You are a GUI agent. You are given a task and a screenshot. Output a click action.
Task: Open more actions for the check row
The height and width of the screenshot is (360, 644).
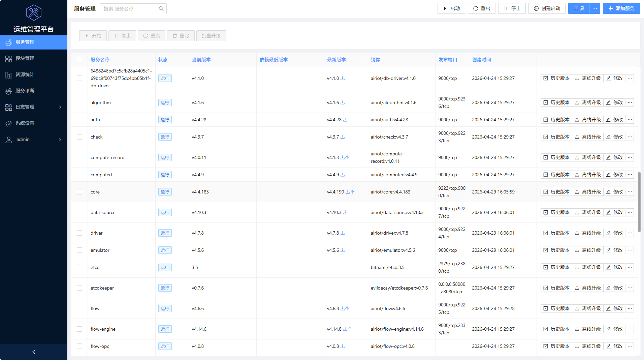[630, 137]
